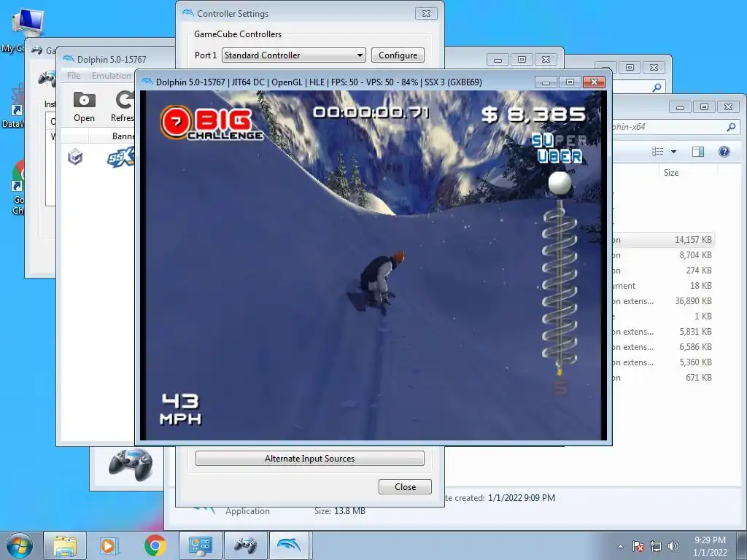Open Google Chrome from taskbar
The height and width of the screenshot is (560, 747).
coord(155,545)
